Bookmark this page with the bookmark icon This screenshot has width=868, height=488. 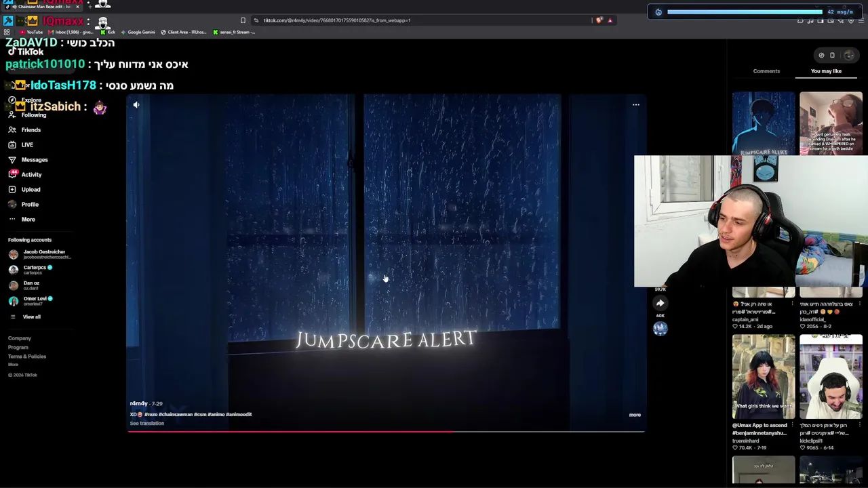(243, 20)
